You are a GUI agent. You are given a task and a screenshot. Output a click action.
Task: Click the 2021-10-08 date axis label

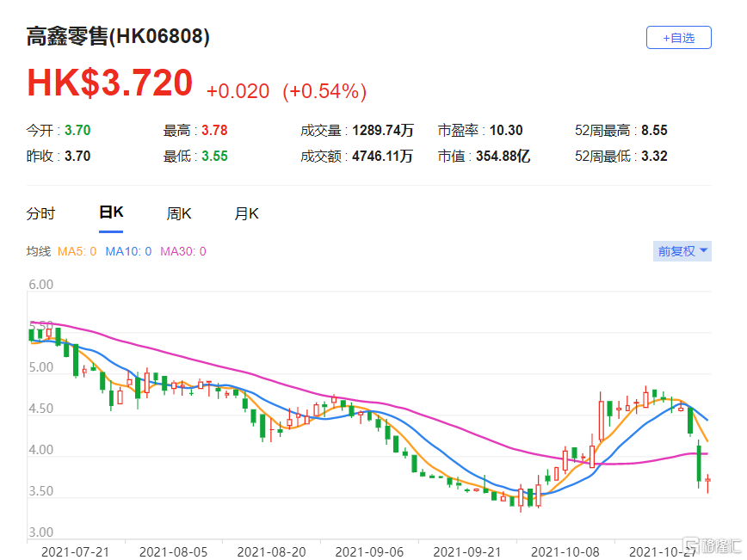click(x=565, y=552)
